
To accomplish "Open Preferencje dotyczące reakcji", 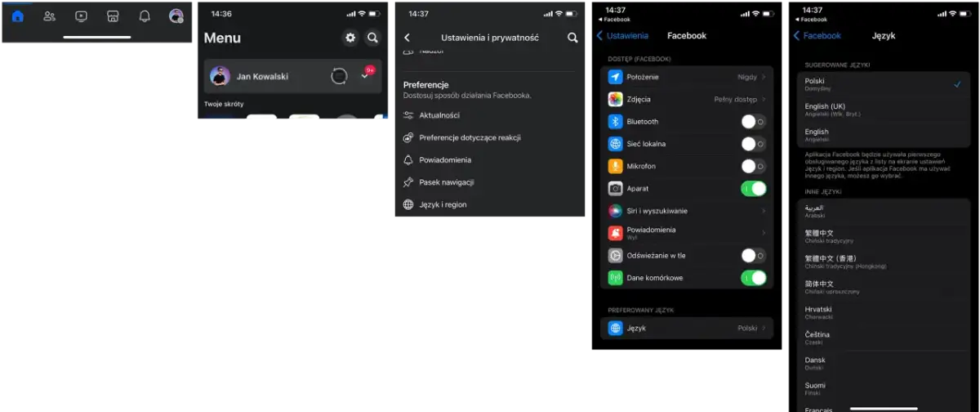I will [x=490, y=137].
